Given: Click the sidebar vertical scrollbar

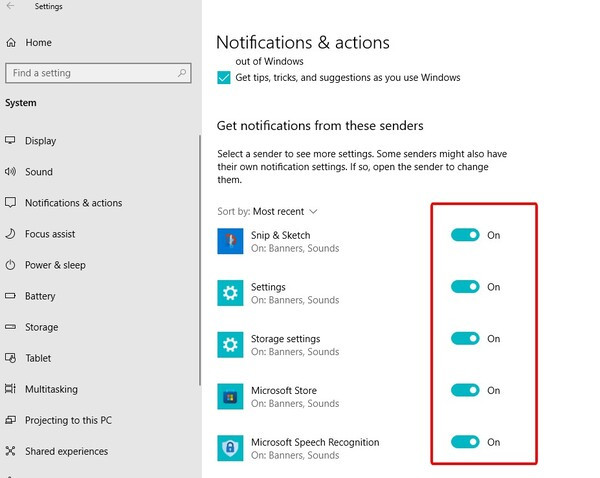Looking at the screenshot, I should click(x=200, y=260).
